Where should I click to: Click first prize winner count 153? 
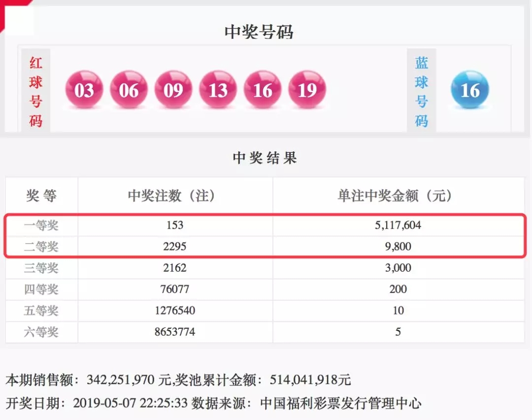click(x=175, y=225)
